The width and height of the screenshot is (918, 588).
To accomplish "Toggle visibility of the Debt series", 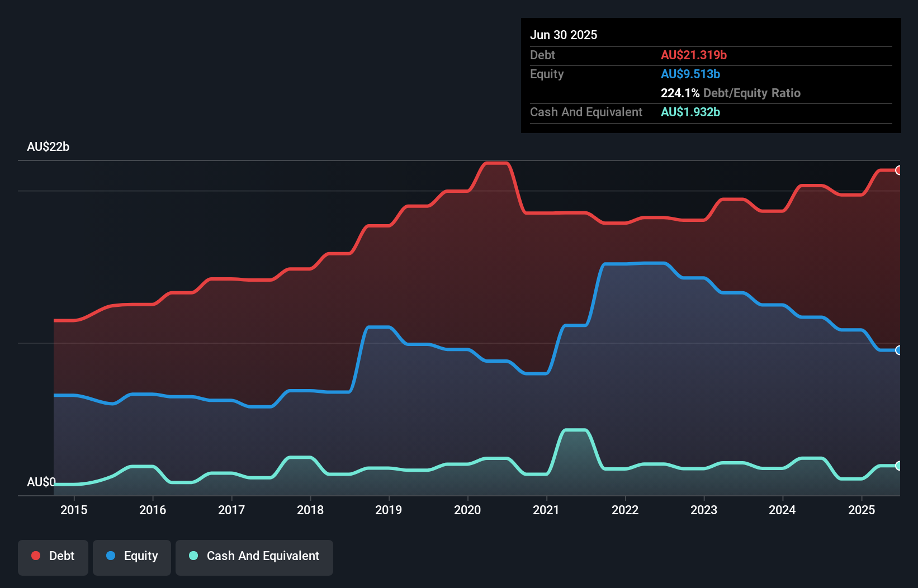I will point(53,556).
